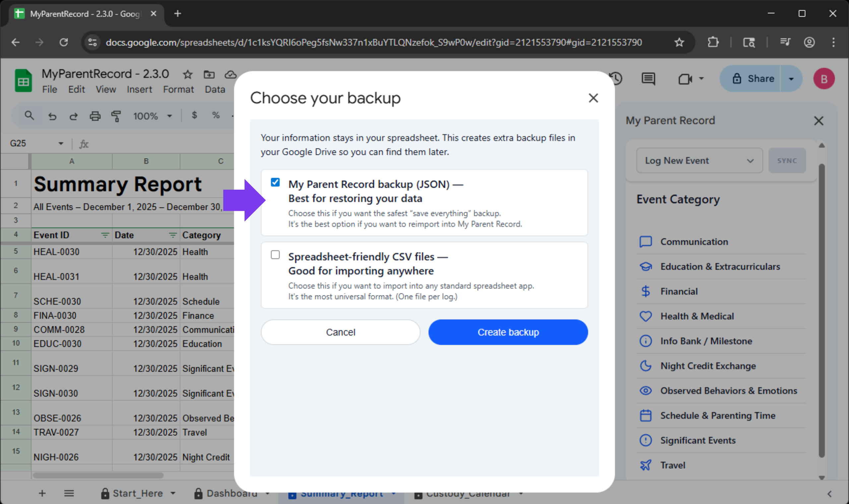This screenshot has width=849, height=504.
Task: Click the search menus magnifier icon
Action: pyautogui.click(x=29, y=116)
